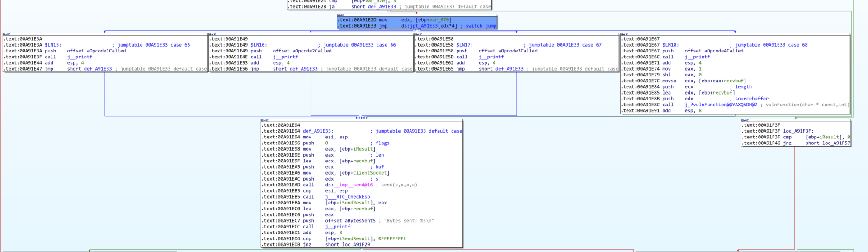Click the header icons of the $LN15 node
The width and height of the screenshot is (868, 252).
click(x=6, y=34)
